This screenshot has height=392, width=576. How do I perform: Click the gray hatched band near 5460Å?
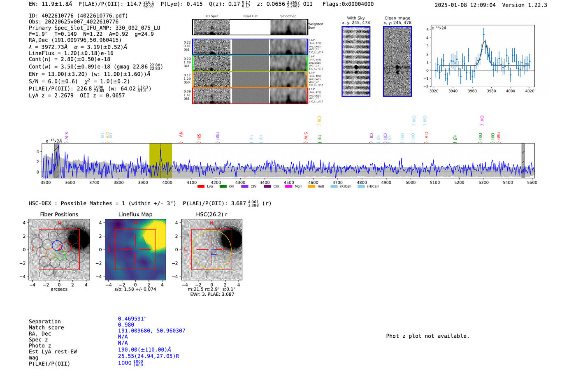click(523, 160)
